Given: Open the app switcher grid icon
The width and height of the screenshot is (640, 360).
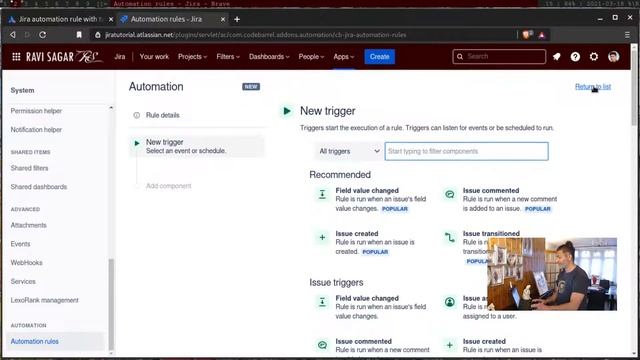Looking at the screenshot, I should coord(16,57).
